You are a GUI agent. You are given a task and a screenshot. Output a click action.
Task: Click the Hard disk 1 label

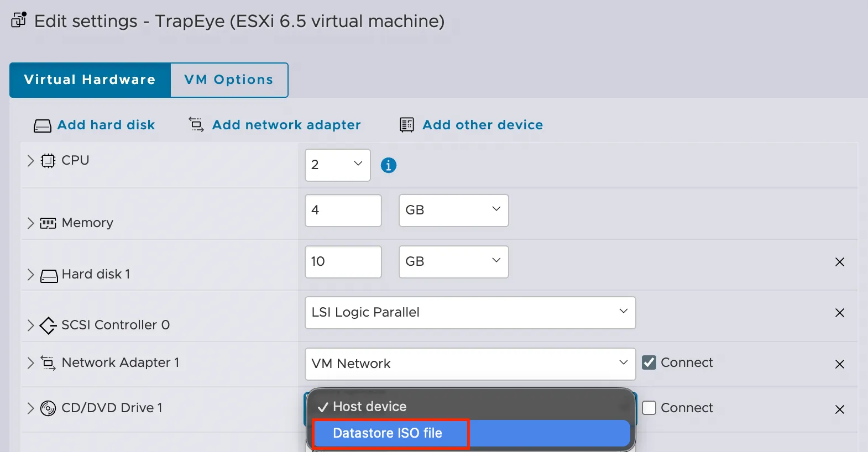tap(96, 275)
